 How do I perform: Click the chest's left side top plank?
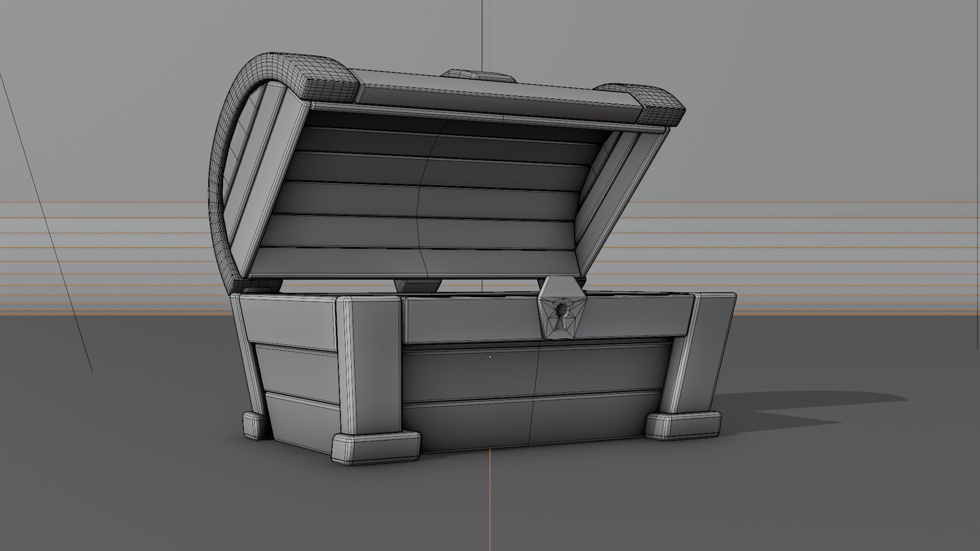coord(288,322)
